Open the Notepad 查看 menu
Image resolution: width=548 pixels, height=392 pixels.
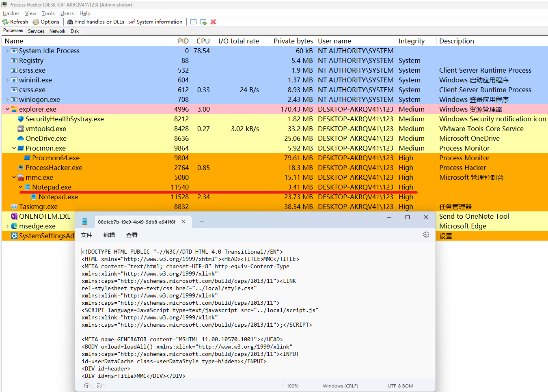[132, 235]
